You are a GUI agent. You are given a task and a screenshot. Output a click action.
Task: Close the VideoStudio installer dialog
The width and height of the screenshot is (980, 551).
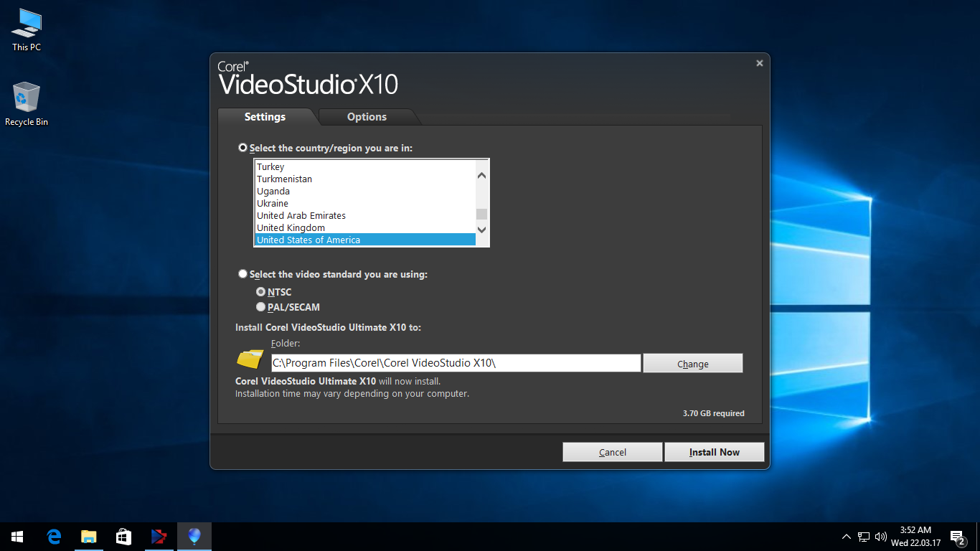pyautogui.click(x=760, y=63)
